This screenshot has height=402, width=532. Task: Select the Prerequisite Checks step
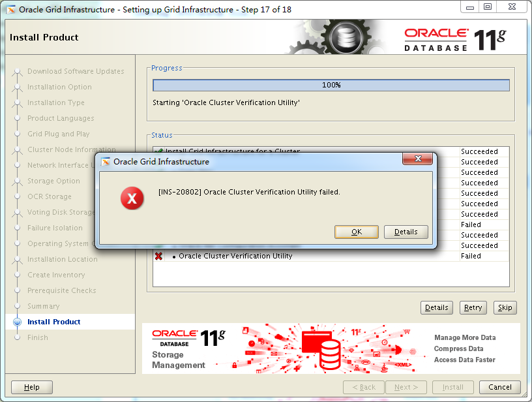(x=62, y=290)
